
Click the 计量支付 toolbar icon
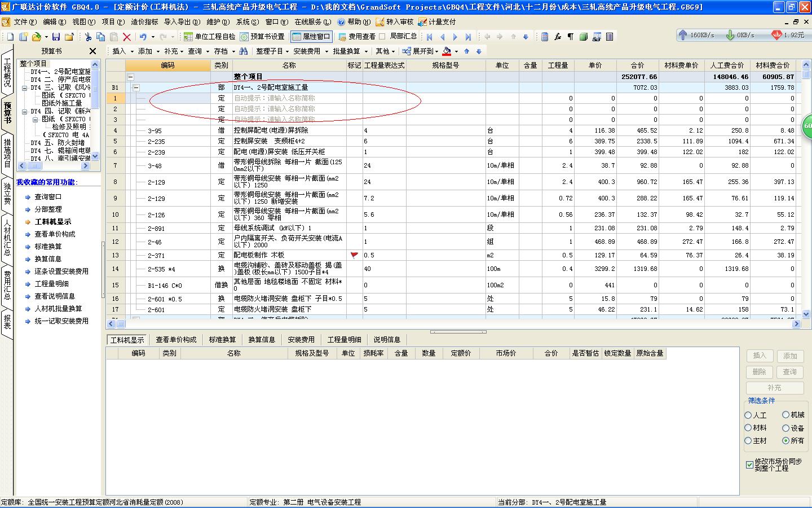pos(437,21)
